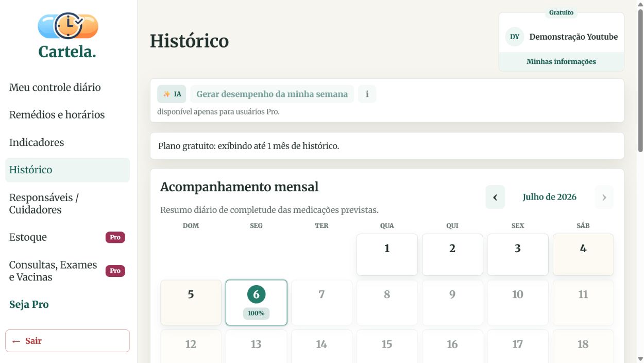
Task: Select calendar day 7
Action: point(321,303)
